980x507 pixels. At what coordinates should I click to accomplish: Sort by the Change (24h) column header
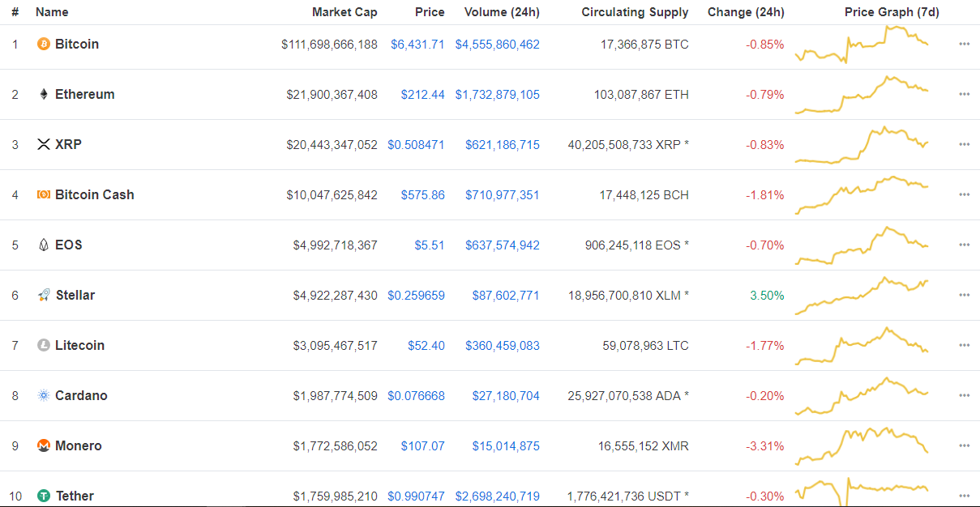point(746,12)
